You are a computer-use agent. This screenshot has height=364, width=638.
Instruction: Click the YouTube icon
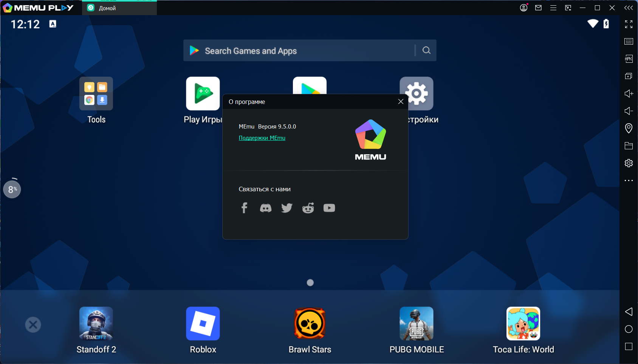coord(329,208)
